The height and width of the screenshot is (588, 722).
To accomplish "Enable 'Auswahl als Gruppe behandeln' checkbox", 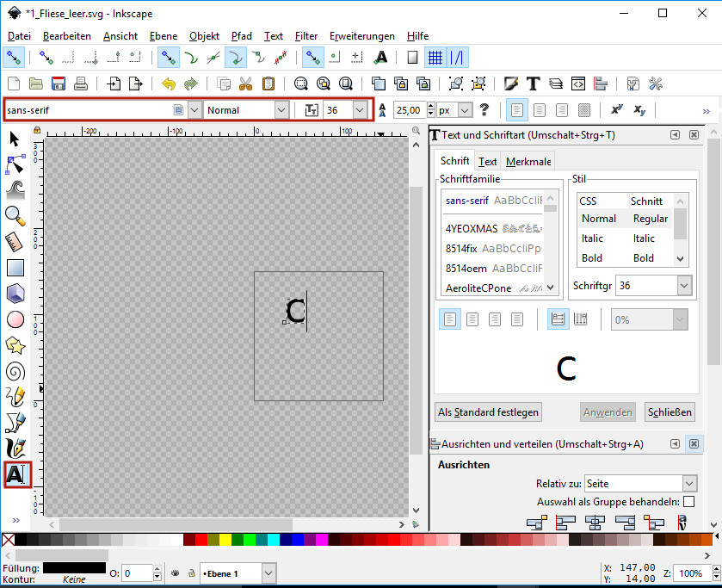I will point(688,501).
